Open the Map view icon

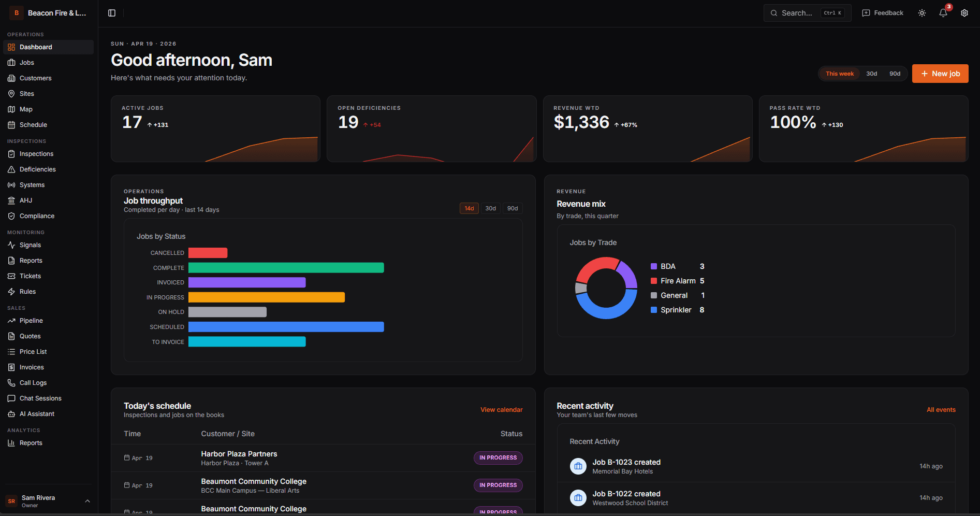click(x=12, y=109)
